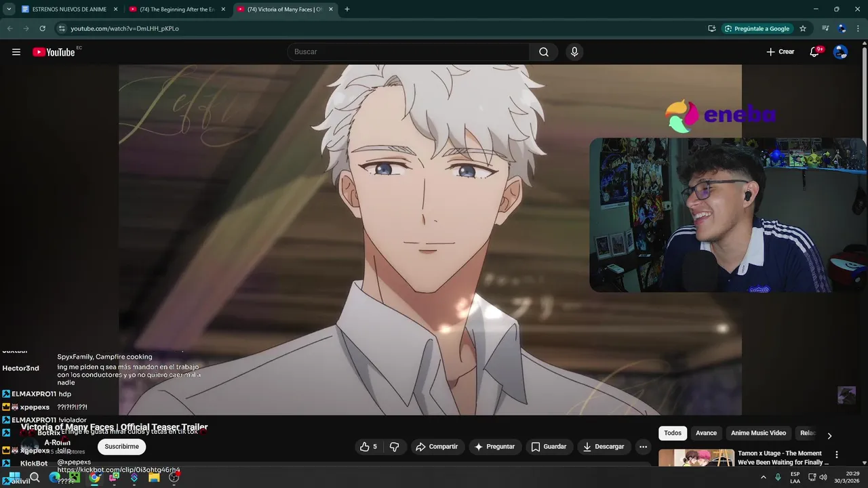Click the Descargar download button
868x488 pixels.
(x=604, y=447)
